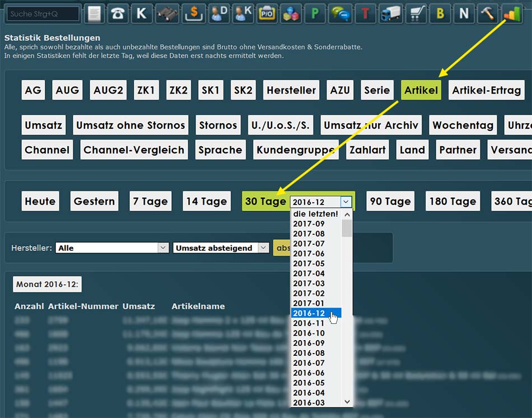This screenshot has height=418, width=532.
Task: Select the AZU tab
Action: tap(340, 90)
